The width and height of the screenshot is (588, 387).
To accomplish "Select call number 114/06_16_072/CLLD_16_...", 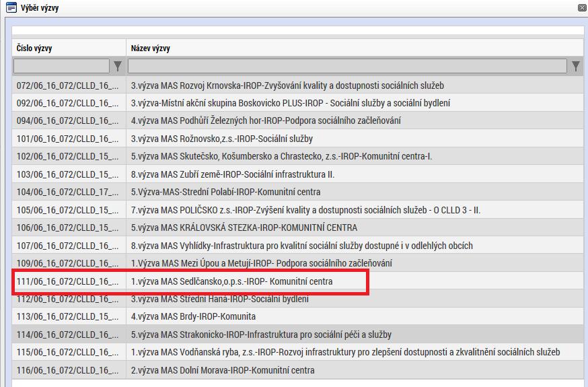I will coord(67,335).
